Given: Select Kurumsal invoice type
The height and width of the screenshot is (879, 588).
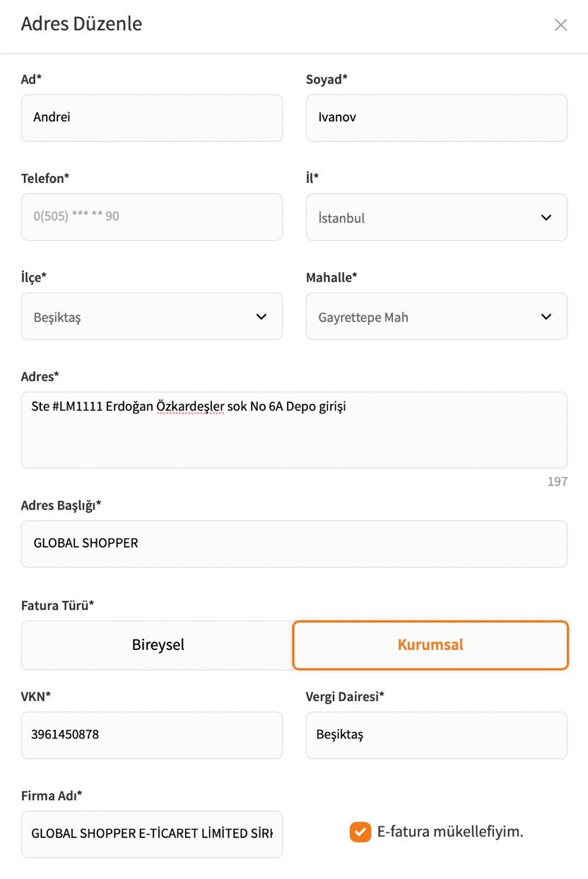Looking at the screenshot, I should [x=430, y=645].
